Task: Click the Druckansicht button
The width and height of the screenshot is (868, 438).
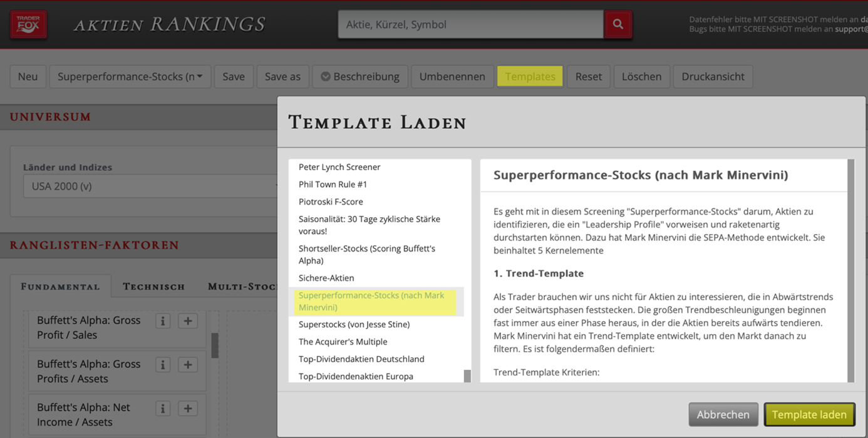Action: (713, 76)
